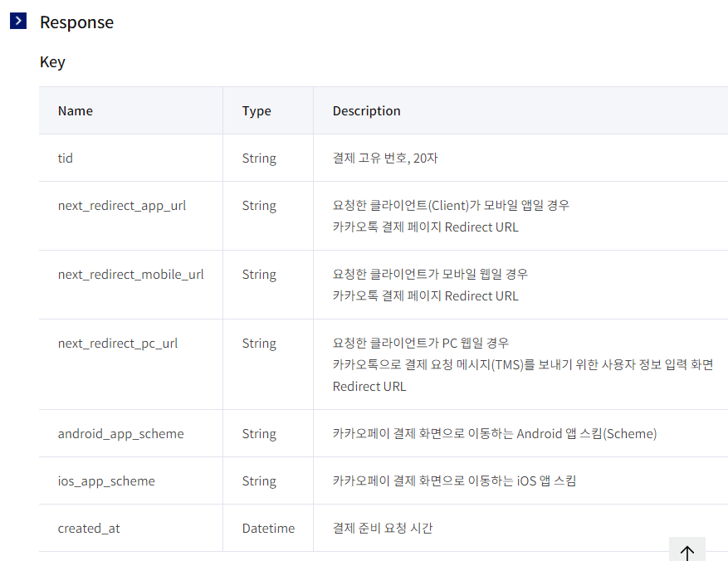Click String type in tid row
728x561 pixels.
pyautogui.click(x=259, y=159)
